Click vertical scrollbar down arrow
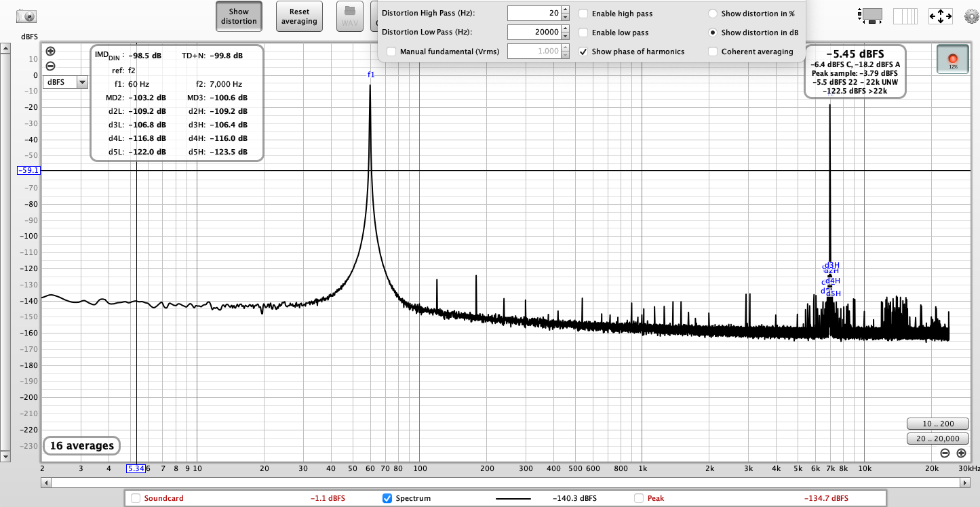The image size is (980, 507). coord(5,456)
